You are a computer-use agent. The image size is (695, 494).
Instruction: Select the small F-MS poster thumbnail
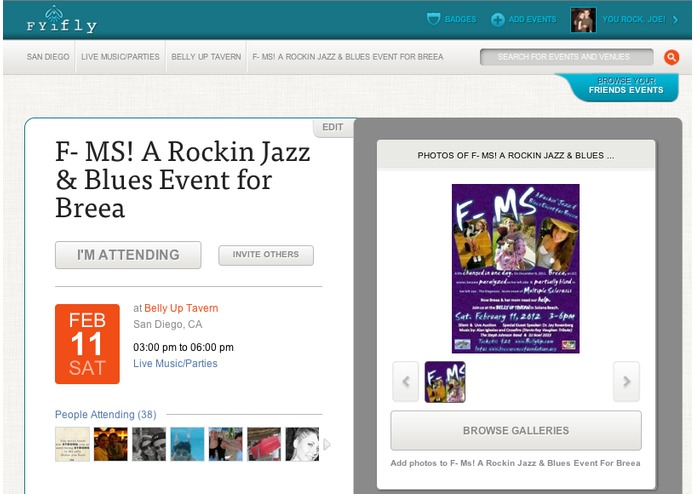[x=445, y=381]
